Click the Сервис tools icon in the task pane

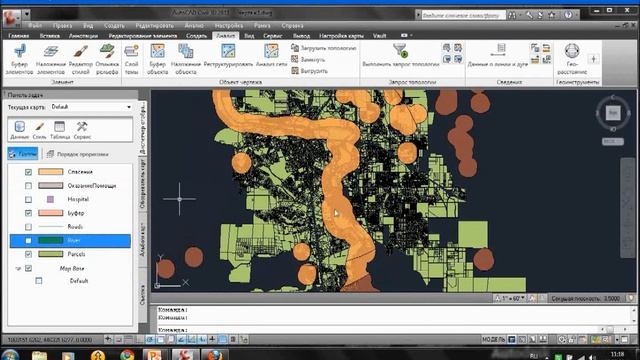point(82,127)
